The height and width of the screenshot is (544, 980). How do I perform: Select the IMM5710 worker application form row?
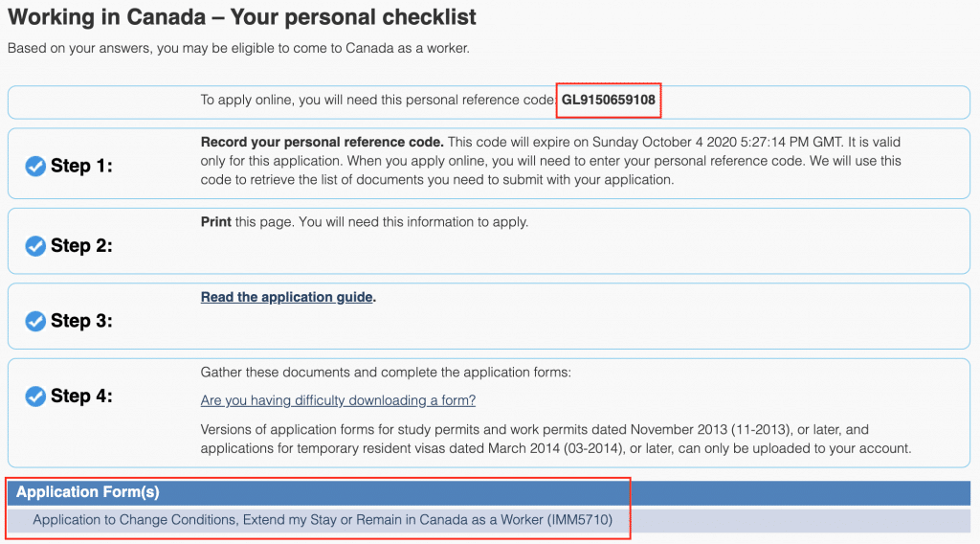pyautogui.click(x=323, y=520)
